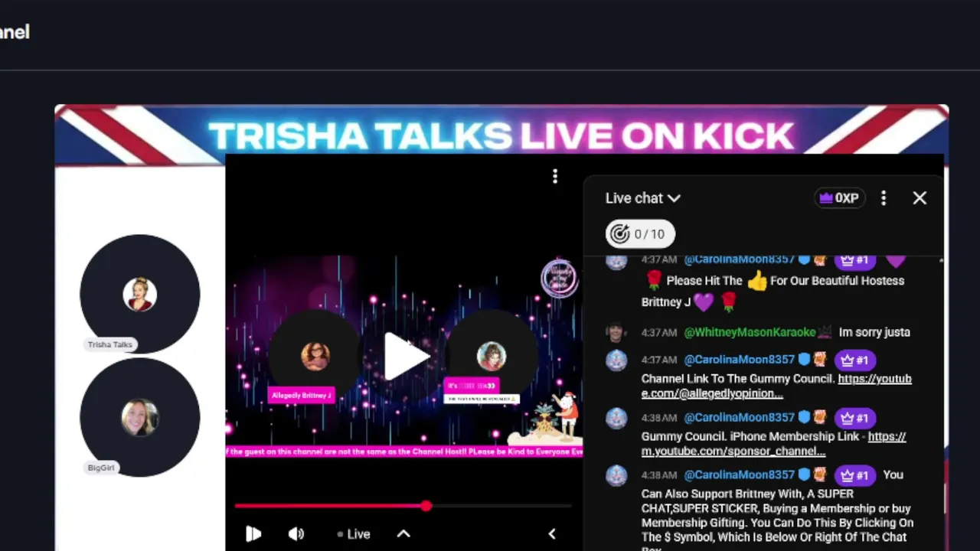Click the circular channel logo in video corner
This screenshot has width=980, height=551.
coord(559,279)
